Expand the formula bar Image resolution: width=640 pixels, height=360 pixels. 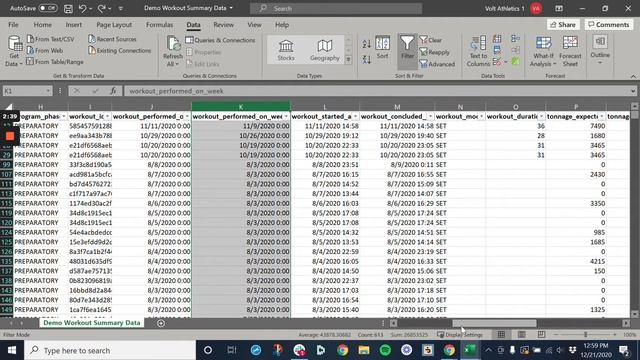click(633, 91)
